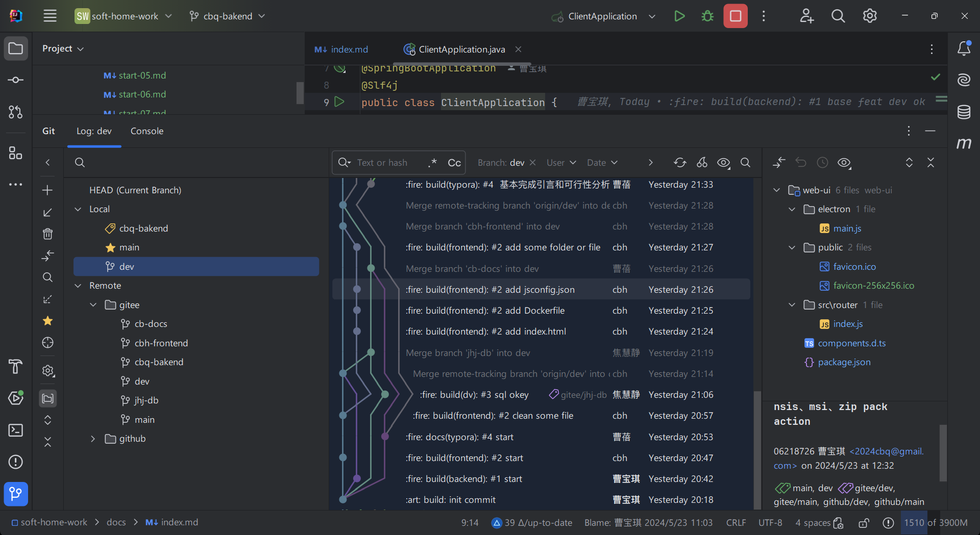Clear the Branch: dev filter
The height and width of the screenshot is (535, 980).
[532, 162]
